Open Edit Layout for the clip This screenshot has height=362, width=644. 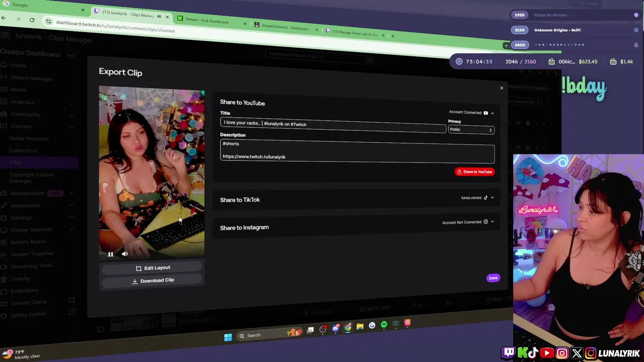point(152,268)
